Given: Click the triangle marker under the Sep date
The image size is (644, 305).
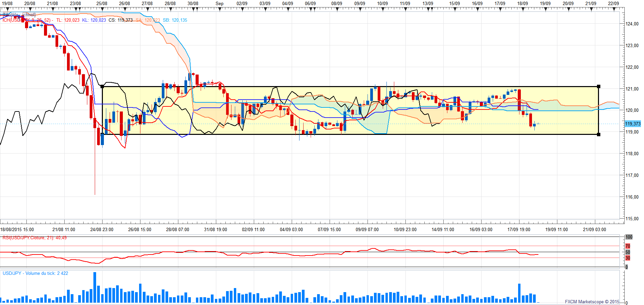Looking at the screenshot, I should [x=220, y=9].
